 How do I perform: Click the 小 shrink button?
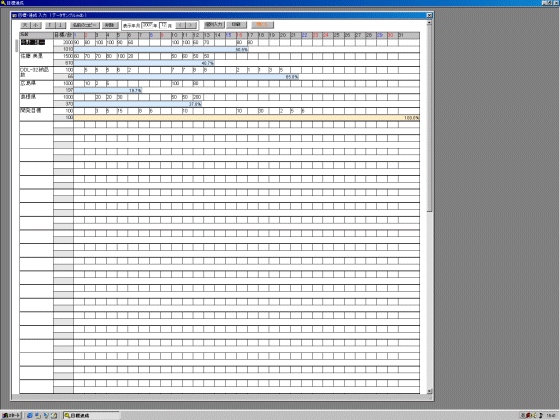pos(36,25)
